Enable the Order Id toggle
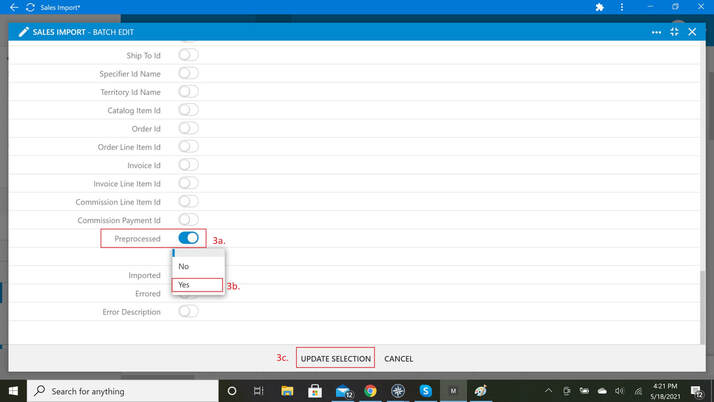Image resolution: width=714 pixels, height=402 pixels. pyautogui.click(x=188, y=128)
